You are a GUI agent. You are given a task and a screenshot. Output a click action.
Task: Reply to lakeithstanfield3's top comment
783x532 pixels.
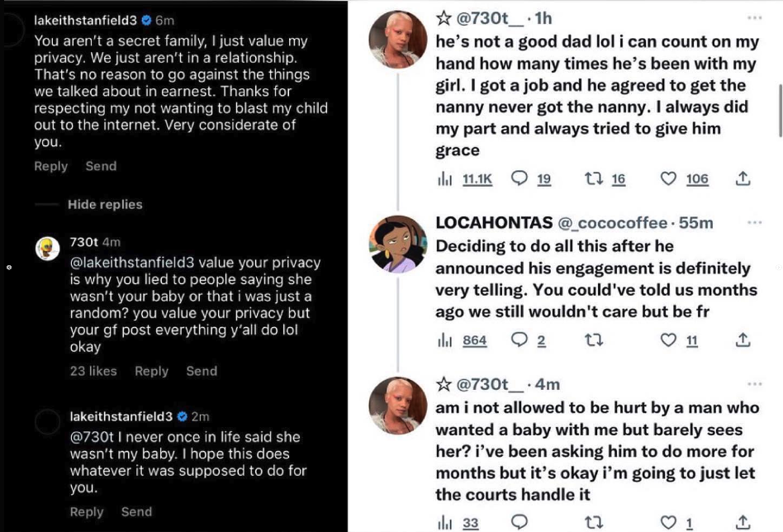50,166
